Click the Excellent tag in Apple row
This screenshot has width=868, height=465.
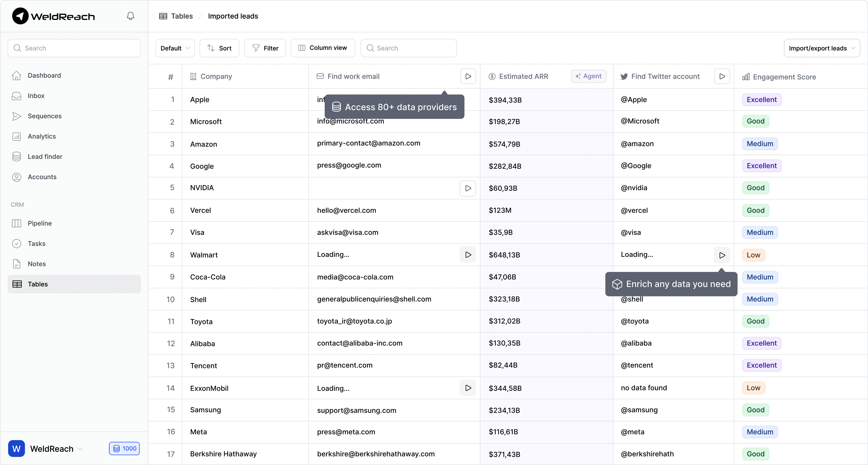tap(762, 100)
